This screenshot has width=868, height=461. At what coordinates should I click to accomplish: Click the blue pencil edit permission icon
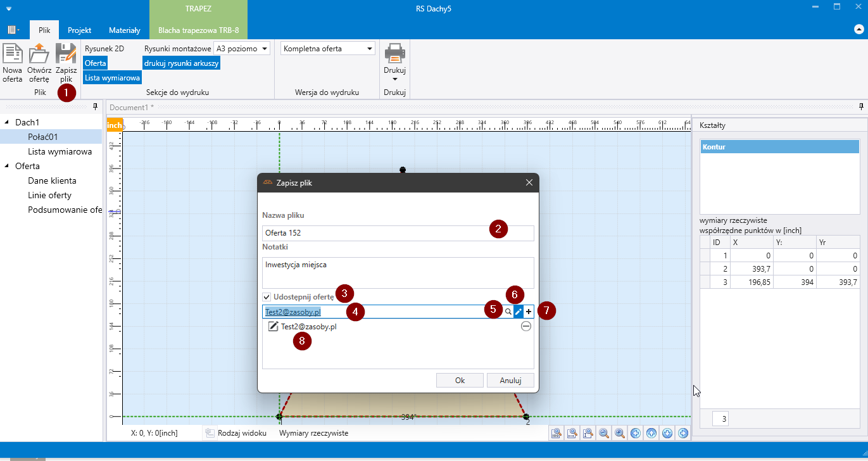pos(518,312)
